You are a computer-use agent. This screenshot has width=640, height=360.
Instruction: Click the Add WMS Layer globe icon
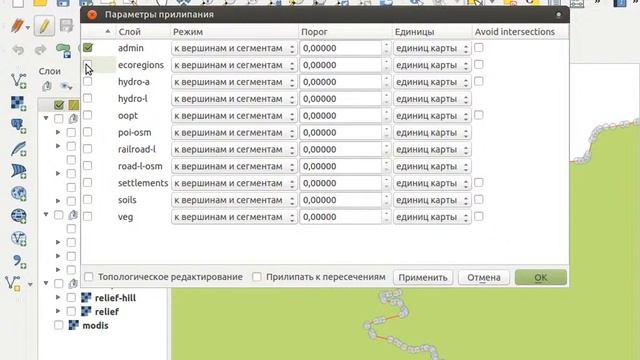tap(19, 193)
